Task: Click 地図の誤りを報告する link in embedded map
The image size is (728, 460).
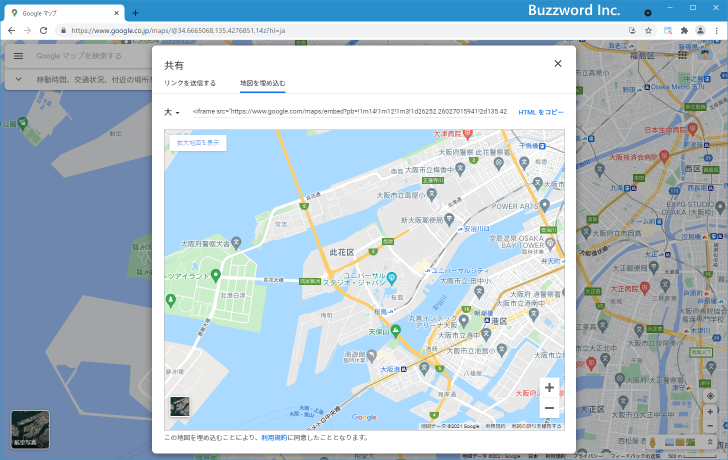Action: tap(536, 426)
